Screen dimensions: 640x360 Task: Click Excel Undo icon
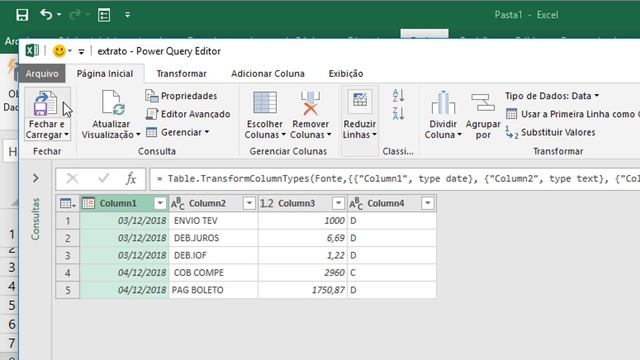(x=46, y=15)
